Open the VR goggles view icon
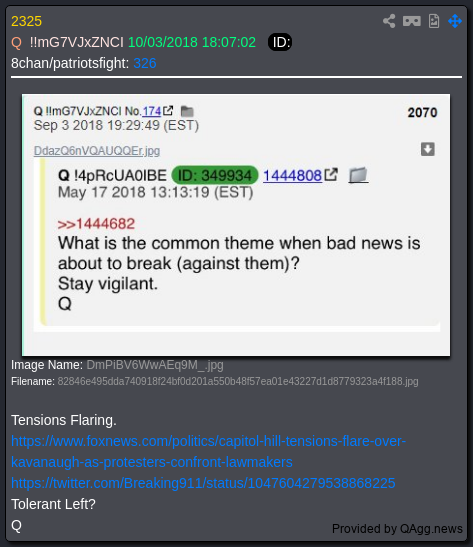Image resolution: width=473 pixels, height=547 pixels. tap(412, 21)
